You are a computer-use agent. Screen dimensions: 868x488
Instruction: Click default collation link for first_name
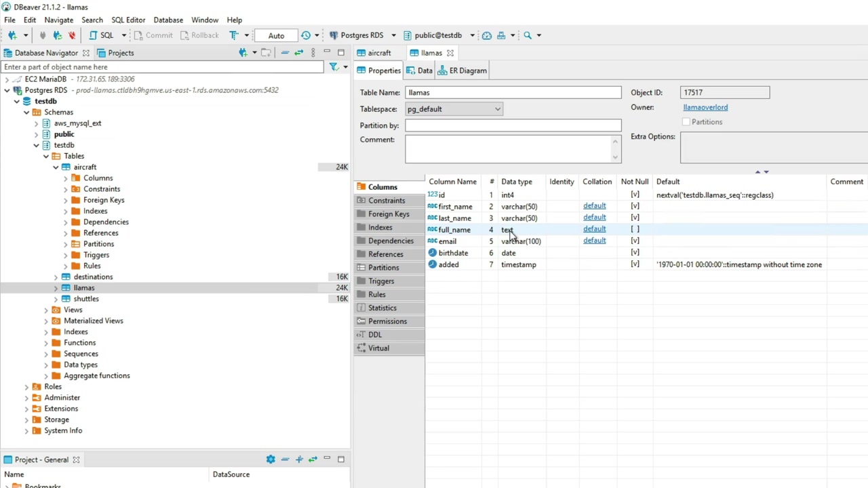[594, 206]
